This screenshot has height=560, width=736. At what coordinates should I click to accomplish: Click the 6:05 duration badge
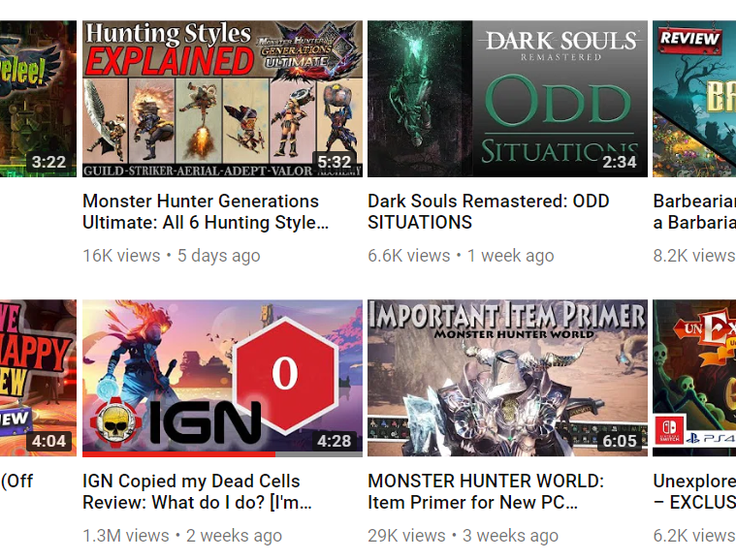tap(620, 441)
